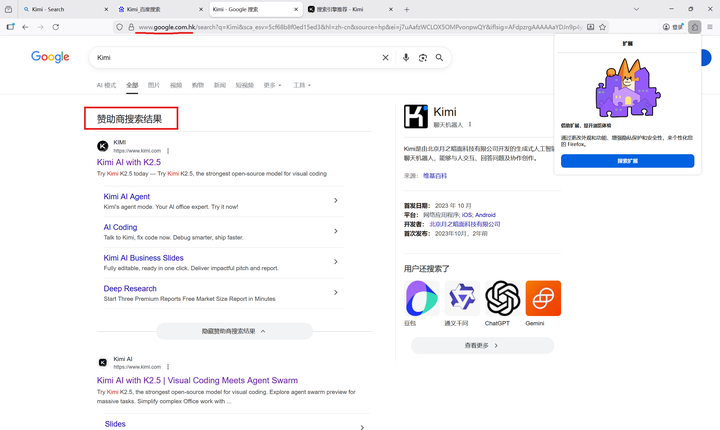Click the three-dot menu next to the KIMI sponsored URL
This screenshot has width=720, height=430.
tap(168, 151)
